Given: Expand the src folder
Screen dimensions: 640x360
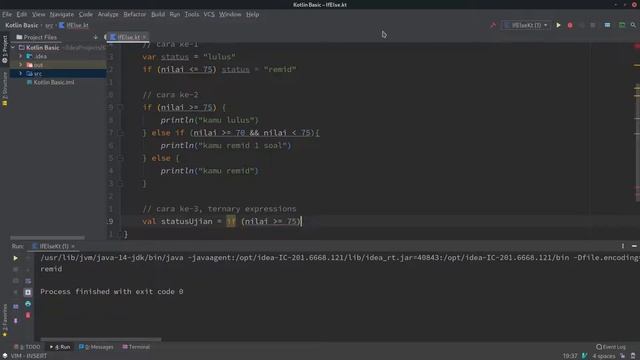Looking at the screenshot, I should [20, 73].
